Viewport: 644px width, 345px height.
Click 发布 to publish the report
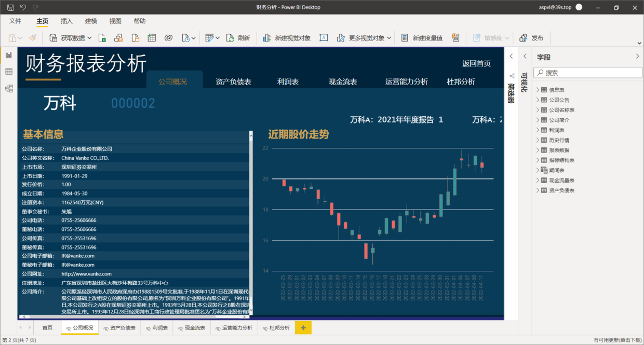(531, 38)
